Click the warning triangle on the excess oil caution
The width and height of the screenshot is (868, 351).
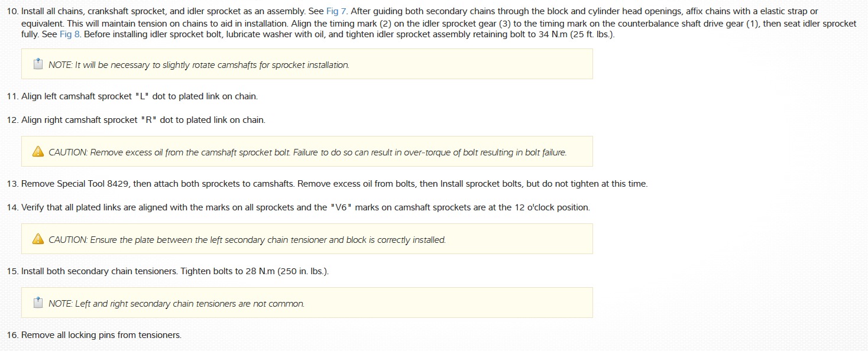click(38, 152)
